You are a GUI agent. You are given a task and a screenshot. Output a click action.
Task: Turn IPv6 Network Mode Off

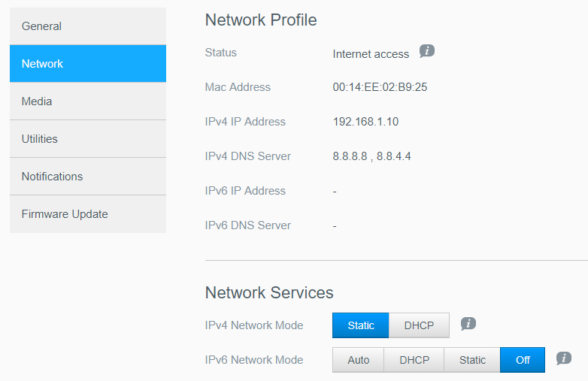[x=523, y=360]
